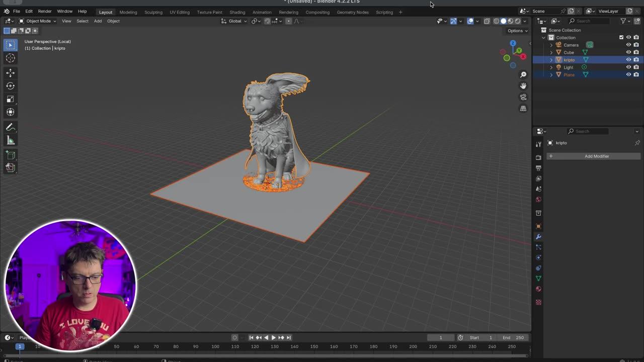Click the Move view hand icon
This screenshot has width=644, height=362.
pyautogui.click(x=523, y=85)
